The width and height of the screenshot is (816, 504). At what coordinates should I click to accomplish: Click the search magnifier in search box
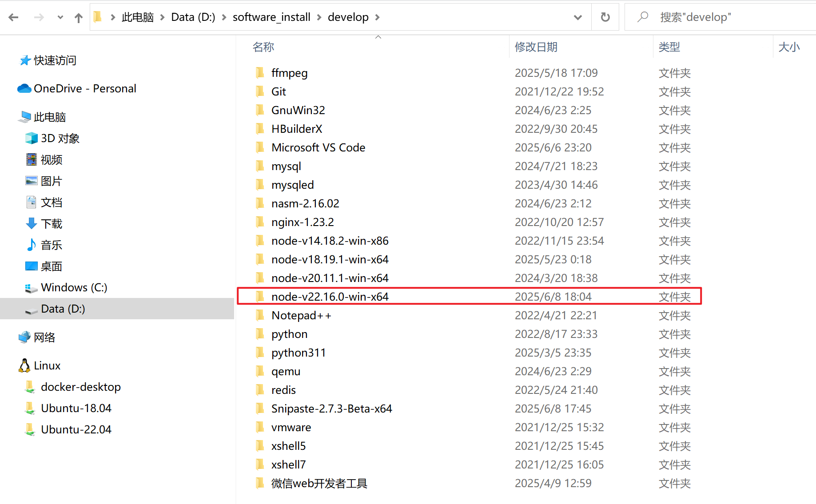pyautogui.click(x=643, y=17)
